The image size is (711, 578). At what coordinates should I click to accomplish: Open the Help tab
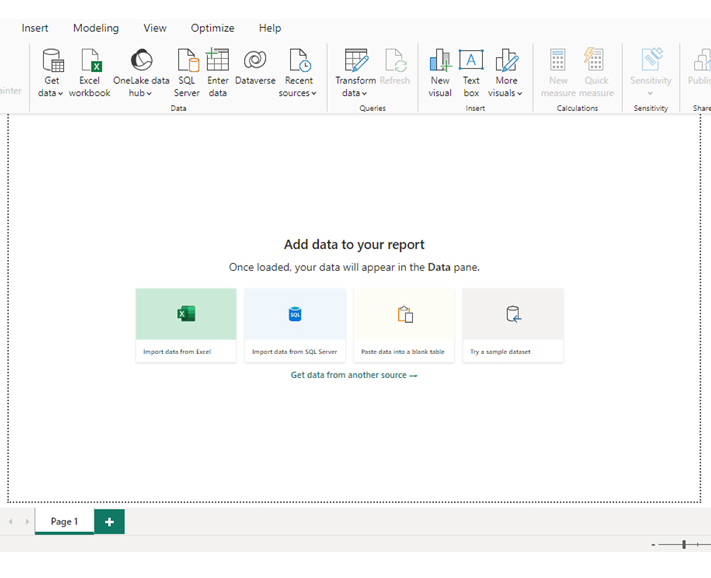pyautogui.click(x=270, y=28)
